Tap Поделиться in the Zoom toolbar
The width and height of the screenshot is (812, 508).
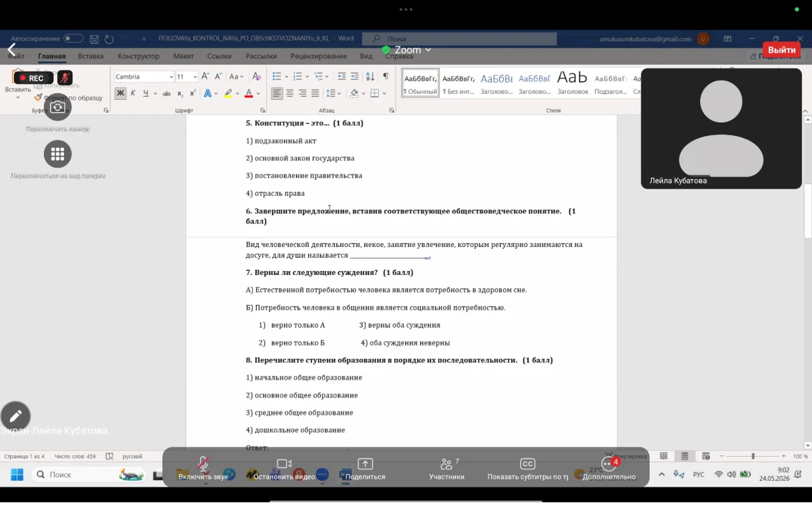pyautogui.click(x=365, y=469)
